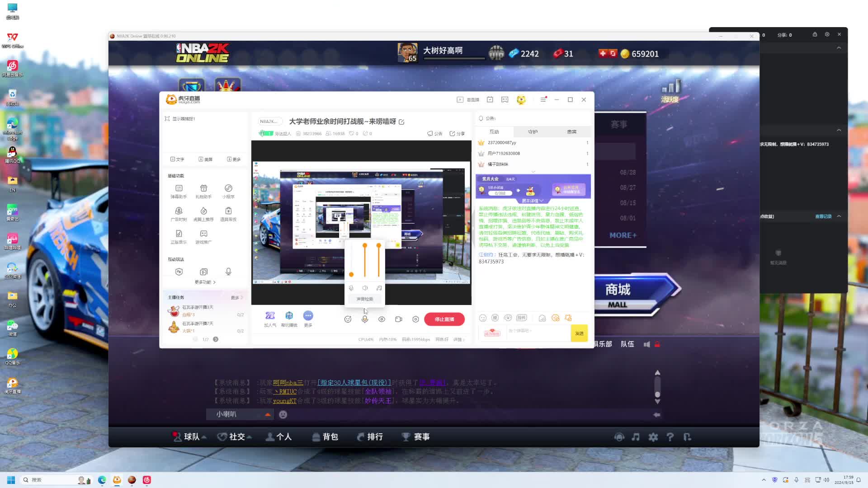This screenshot has height=488, width=868.
Task: Click the camera icon in the stream toolbar
Action: [398, 319]
